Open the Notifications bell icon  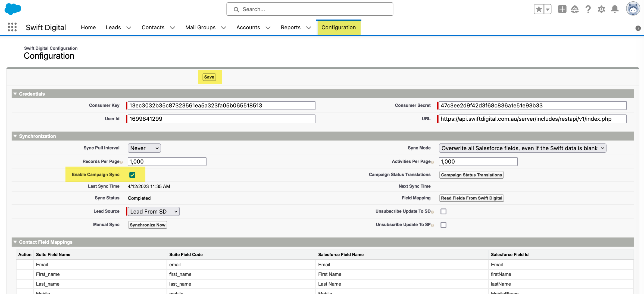[615, 9]
